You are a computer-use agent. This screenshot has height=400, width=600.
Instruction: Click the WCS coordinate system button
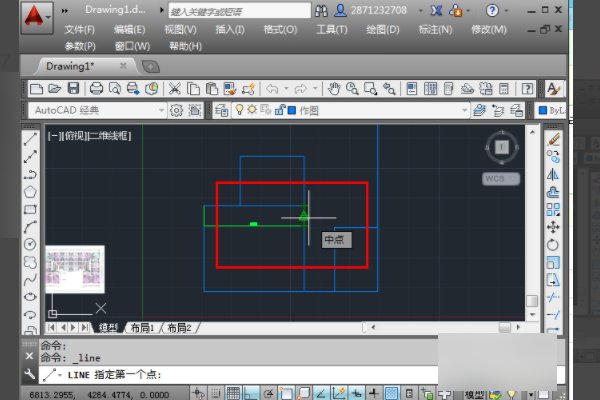point(495,179)
